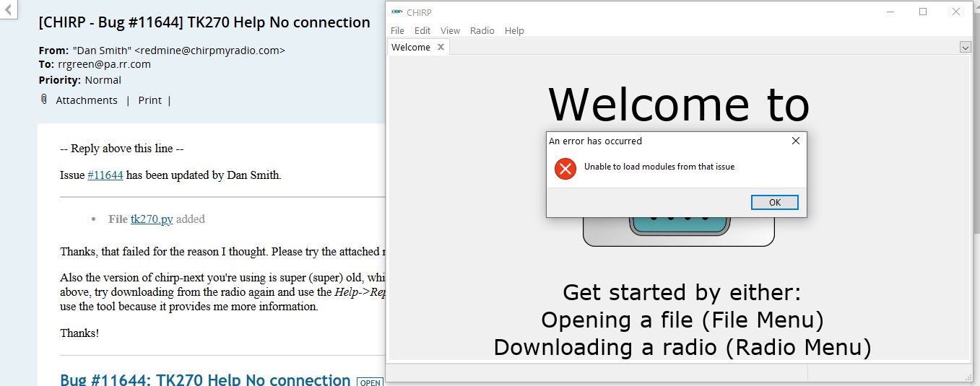Click the '-- Reply above this line --' text
980x386 pixels.
pos(121,149)
